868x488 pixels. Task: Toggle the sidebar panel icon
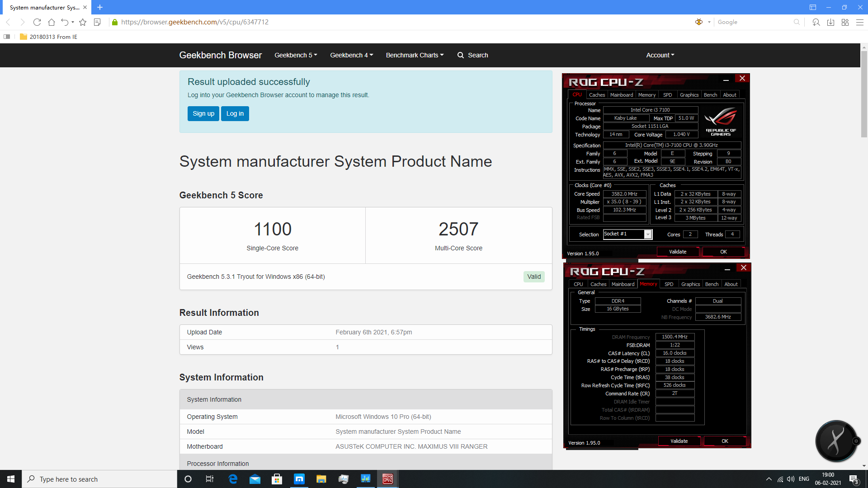click(x=7, y=37)
